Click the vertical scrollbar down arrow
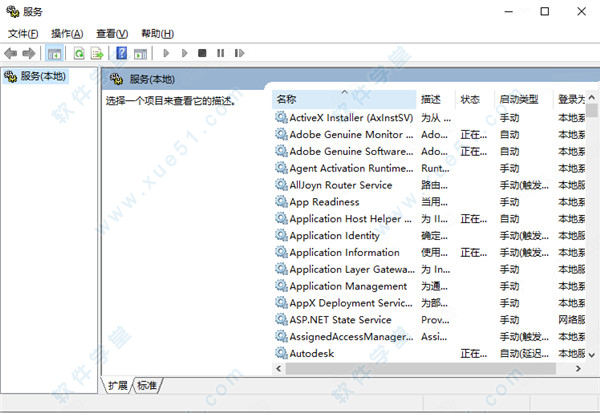 click(x=592, y=355)
